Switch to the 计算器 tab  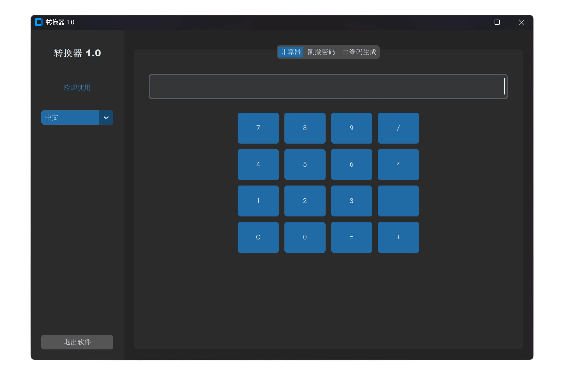[x=291, y=52]
